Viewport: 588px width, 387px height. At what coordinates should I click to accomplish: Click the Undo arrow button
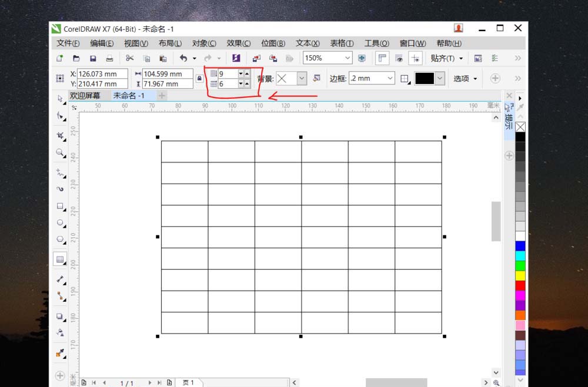coord(183,58)
